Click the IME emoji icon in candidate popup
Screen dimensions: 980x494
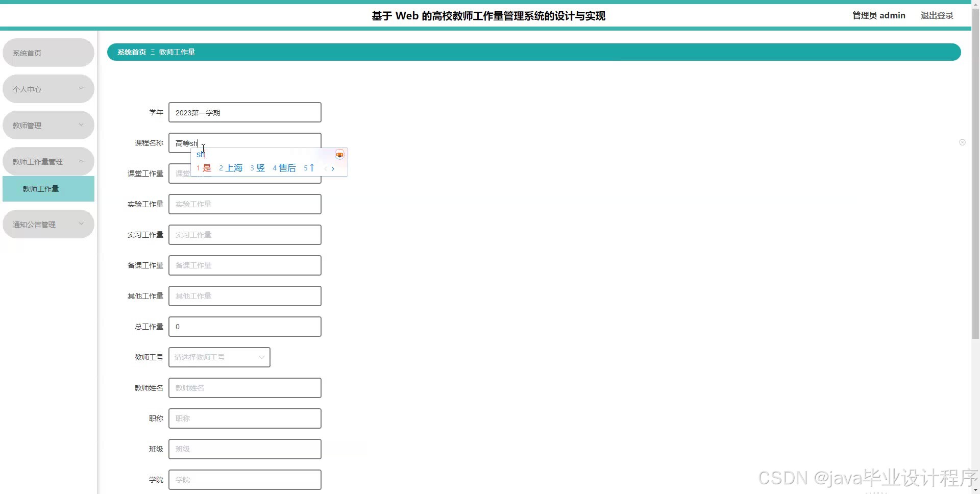(x=339, y=155)
